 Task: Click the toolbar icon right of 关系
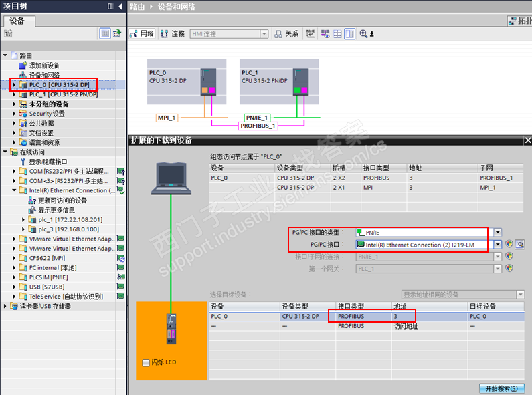[x=310, y=34]
